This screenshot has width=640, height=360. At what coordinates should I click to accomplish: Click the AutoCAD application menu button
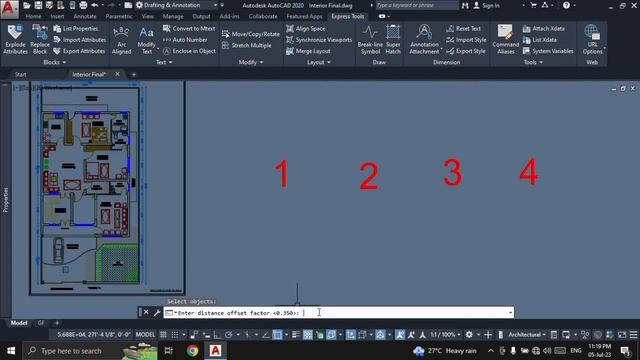pyautogui.click(x=9, y=9)
